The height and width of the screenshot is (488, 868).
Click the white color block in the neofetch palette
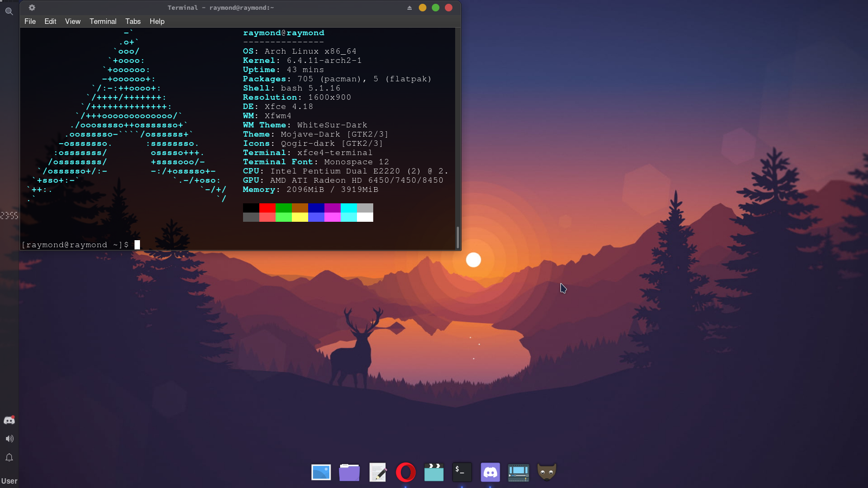[x=365, y=217]
